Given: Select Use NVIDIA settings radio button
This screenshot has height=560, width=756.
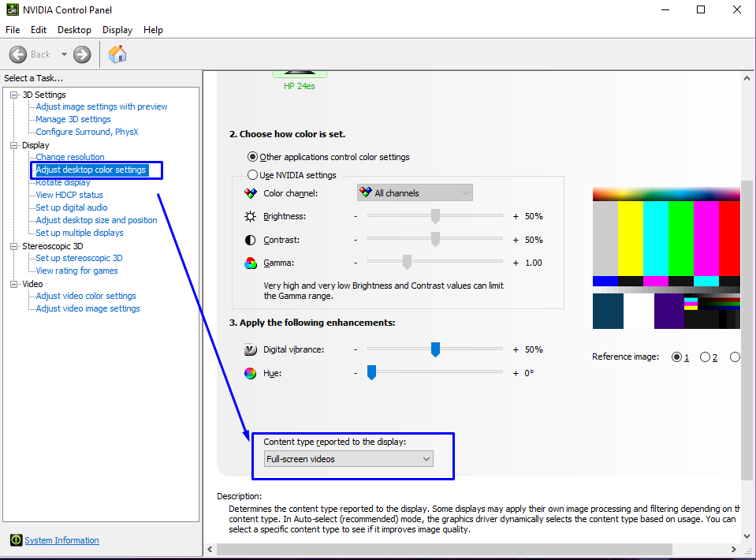Looking at the screenshot, I should pos(252,174).
